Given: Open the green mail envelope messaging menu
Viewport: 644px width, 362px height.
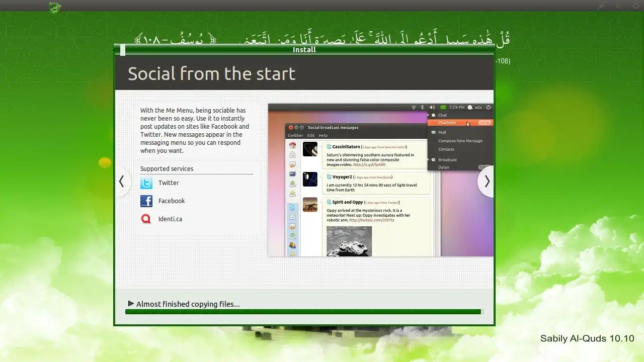Looking at the screenshot, I should pos(443,107).
